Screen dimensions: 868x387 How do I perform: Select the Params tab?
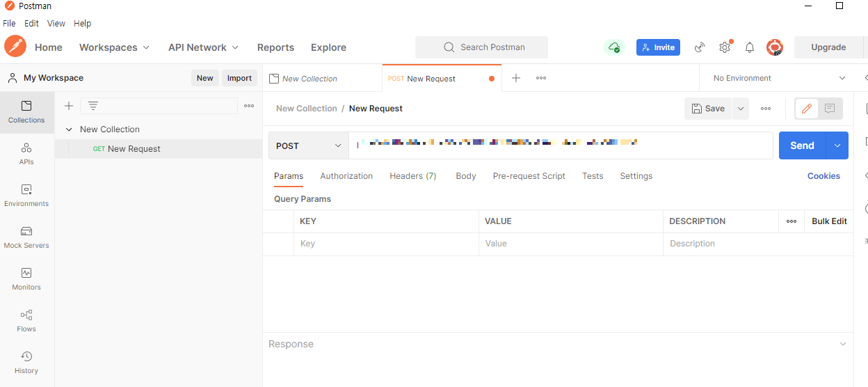[x=289, y=176]
